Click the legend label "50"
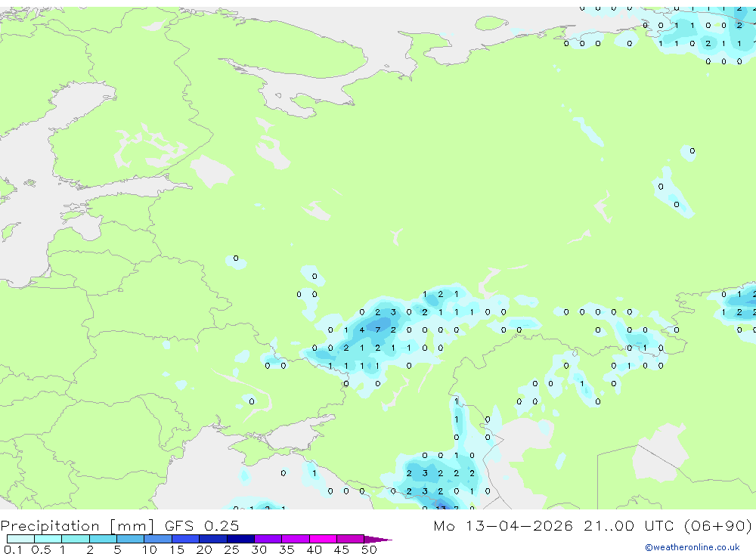 click(369, 549)
